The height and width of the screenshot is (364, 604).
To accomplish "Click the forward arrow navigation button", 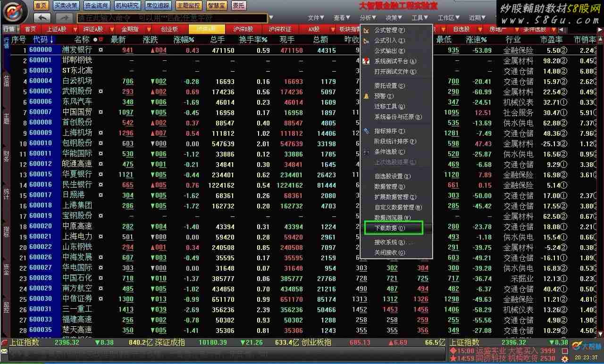I will point(64,18).
